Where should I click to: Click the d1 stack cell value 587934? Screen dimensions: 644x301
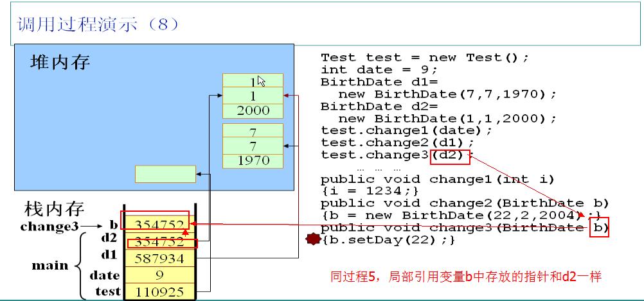[x=159, y=259]
